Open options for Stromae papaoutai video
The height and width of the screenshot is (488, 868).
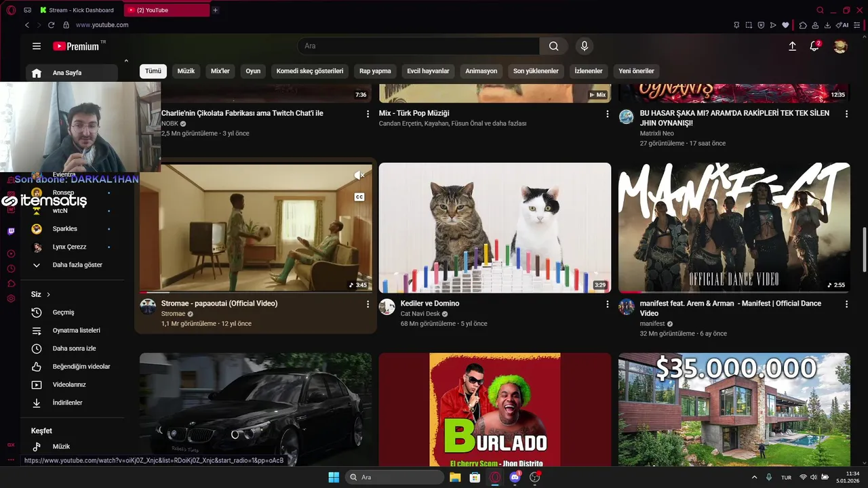click(x=368, y=304)
